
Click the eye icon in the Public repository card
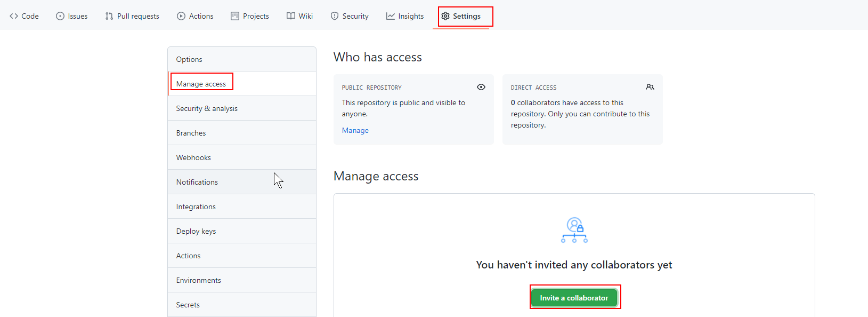pos(481,87)
